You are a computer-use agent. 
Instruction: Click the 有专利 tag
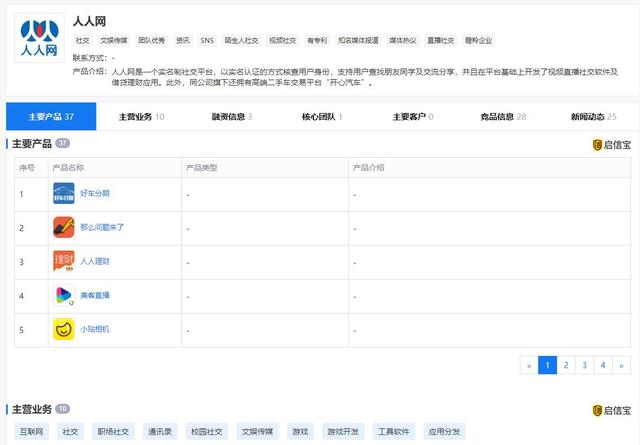(x=317, y=40)
